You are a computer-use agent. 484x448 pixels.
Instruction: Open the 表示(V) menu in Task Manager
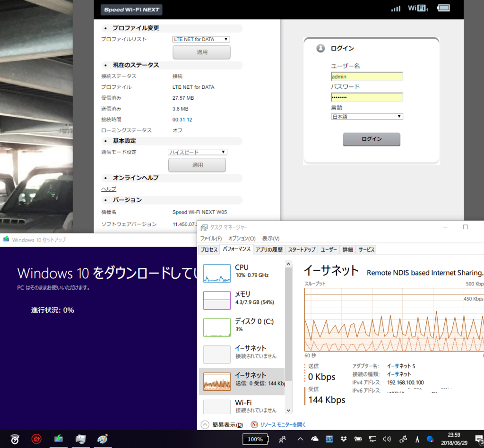(x=271, y=239)
